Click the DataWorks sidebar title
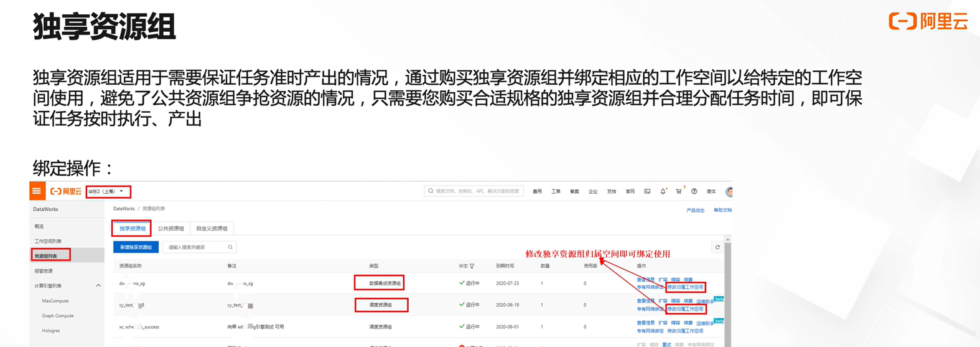 pyautogui.click(x=45, y=209)
